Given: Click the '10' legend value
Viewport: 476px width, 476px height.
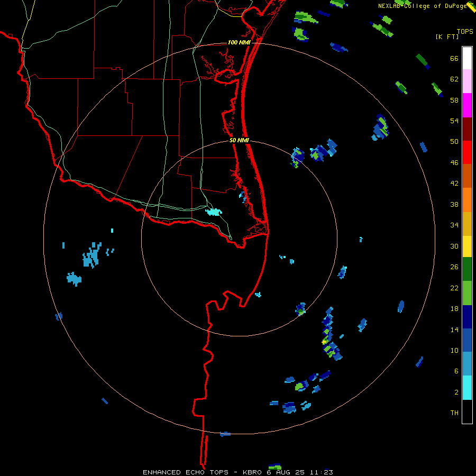Looking at the screenshot, I should pos(454,351).
